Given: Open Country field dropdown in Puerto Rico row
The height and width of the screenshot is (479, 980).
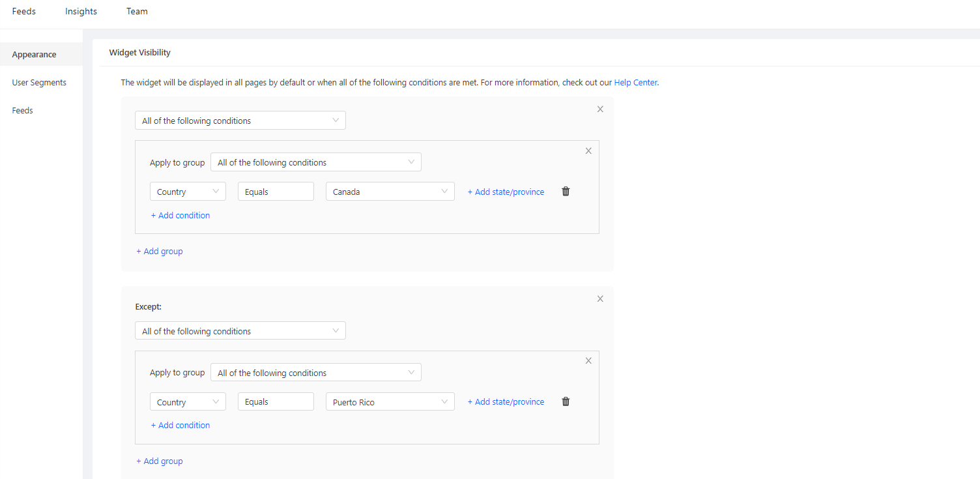Looking at the screenshot, I should [x=188, y=402].
